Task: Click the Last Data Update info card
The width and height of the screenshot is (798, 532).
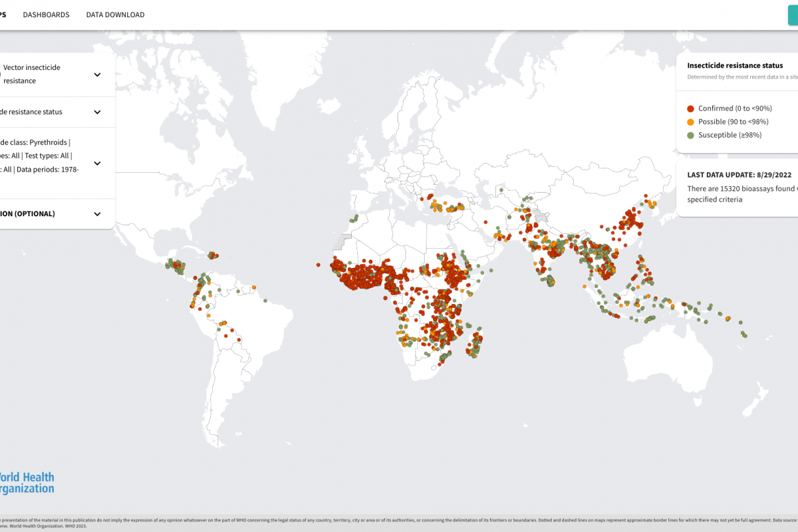Action: click(737, 187)
